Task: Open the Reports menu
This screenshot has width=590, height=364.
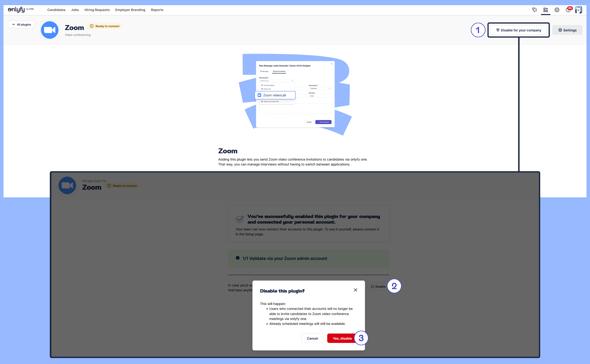Action: click(157, 10)
